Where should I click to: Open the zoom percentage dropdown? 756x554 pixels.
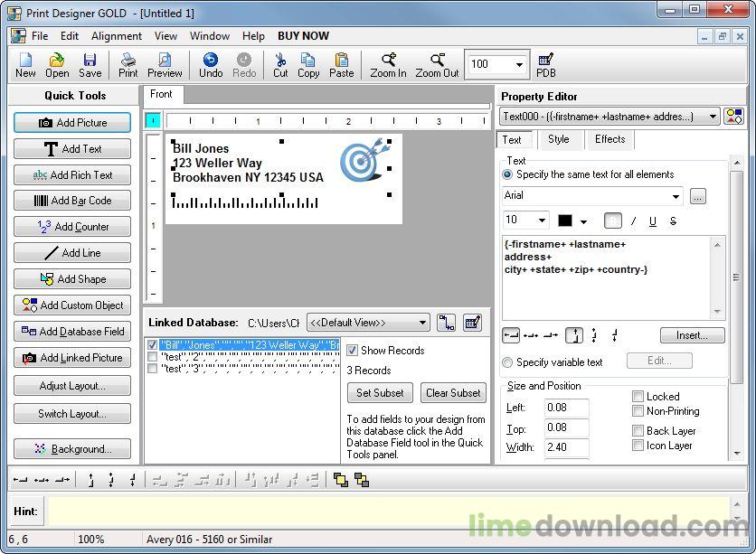519,64
